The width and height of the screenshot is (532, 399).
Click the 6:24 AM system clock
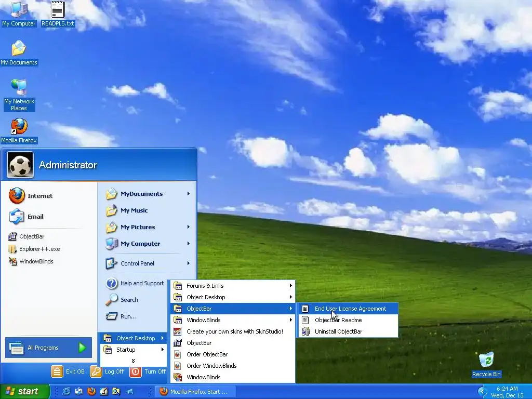coord(507,389)
